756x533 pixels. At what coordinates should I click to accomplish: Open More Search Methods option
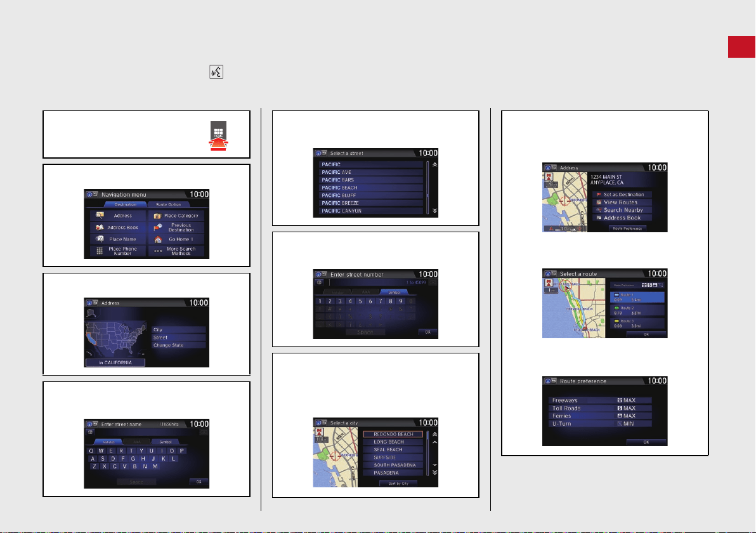(x=176, y=251)
